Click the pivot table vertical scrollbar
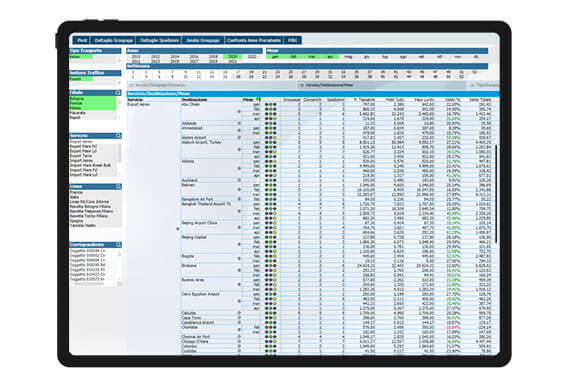The image size is (570, 390). [x=496, y=194]
